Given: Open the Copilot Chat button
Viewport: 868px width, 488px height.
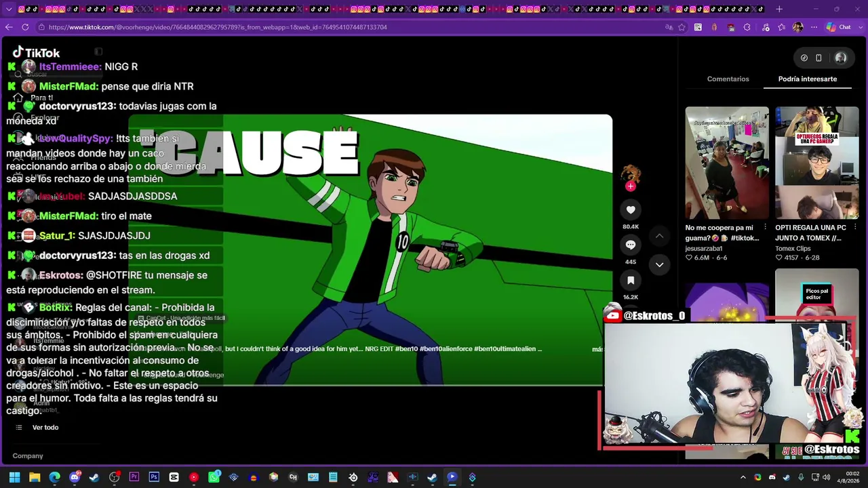Looking at the screenshot, I should (x=839, y=27).
